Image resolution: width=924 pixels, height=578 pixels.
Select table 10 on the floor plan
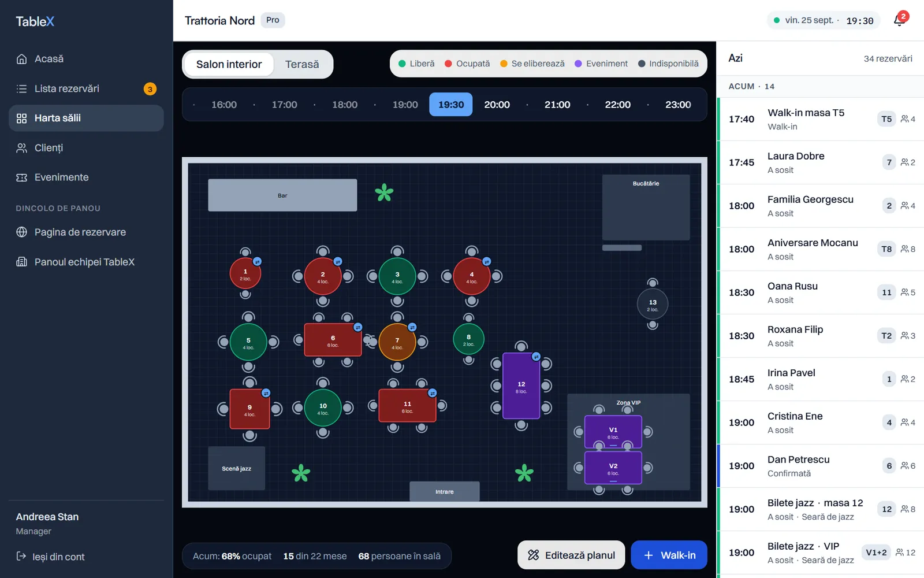coord(323,408)
